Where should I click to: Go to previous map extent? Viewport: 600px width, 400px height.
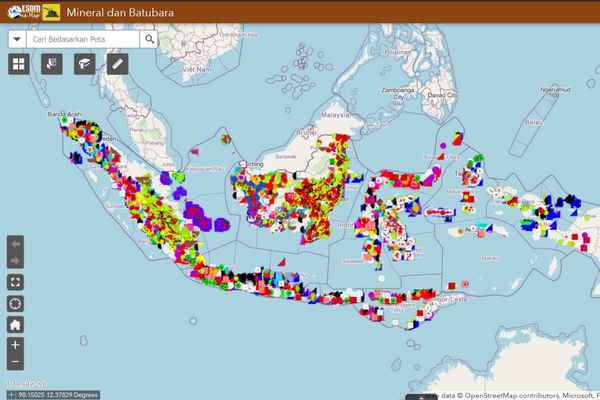pos(15,245)
